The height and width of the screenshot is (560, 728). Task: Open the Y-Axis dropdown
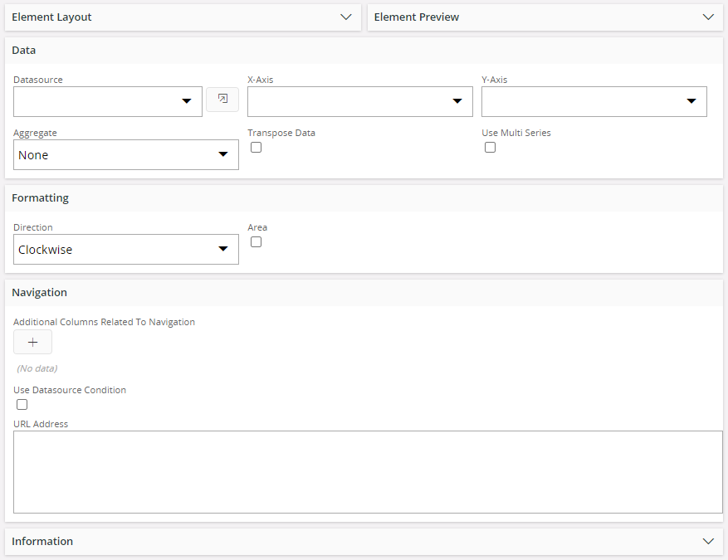point(594,101)
